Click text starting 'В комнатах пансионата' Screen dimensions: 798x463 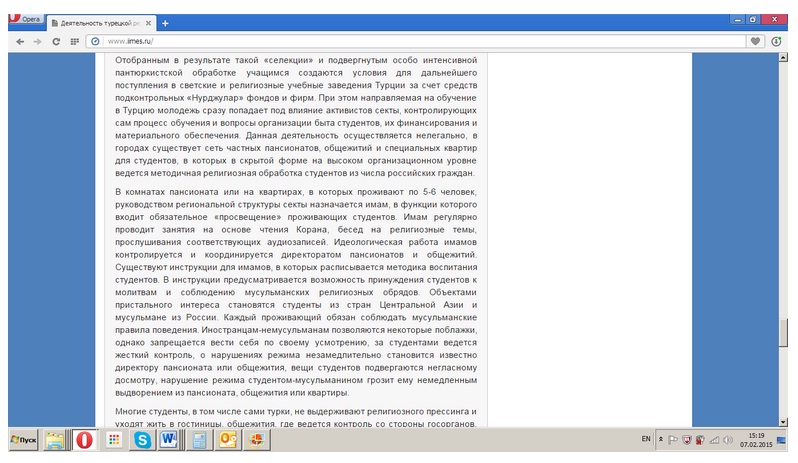click(296, 292)
